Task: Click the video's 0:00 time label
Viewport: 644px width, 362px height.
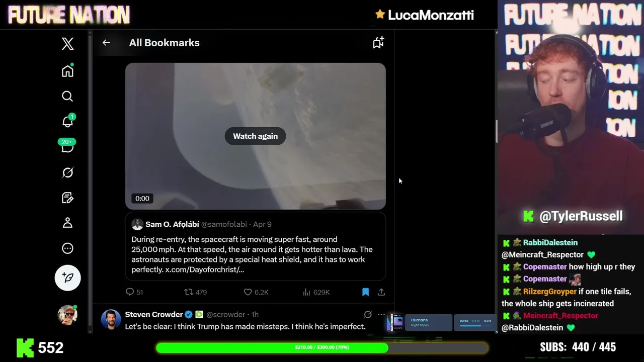Action: (142, 199)
